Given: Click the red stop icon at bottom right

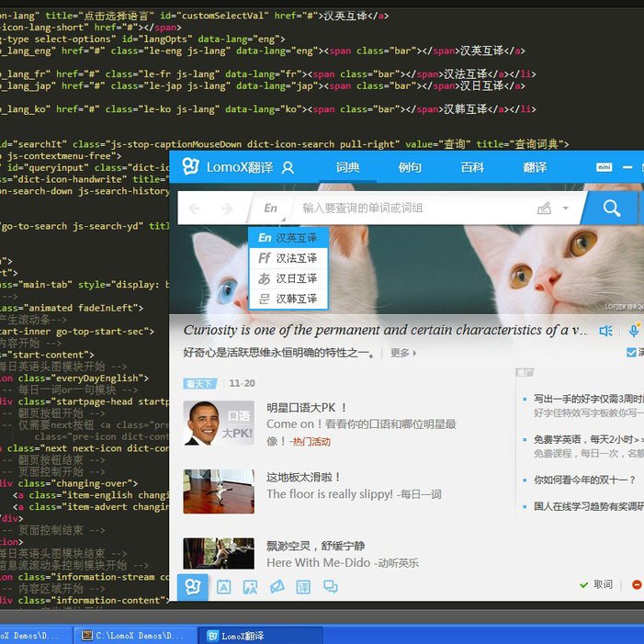Looking at the screenshot, I should pos(637,584).
